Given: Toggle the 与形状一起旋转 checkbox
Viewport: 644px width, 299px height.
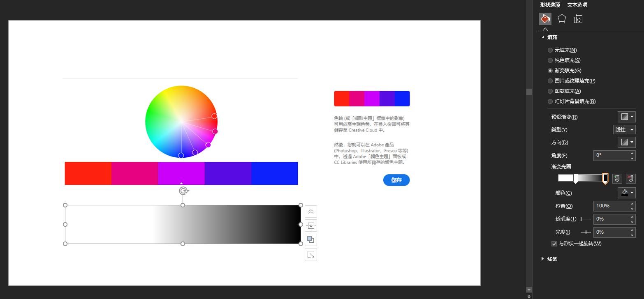Looking at the screenshot, I should pyautogui.click(x=554, y=244).
